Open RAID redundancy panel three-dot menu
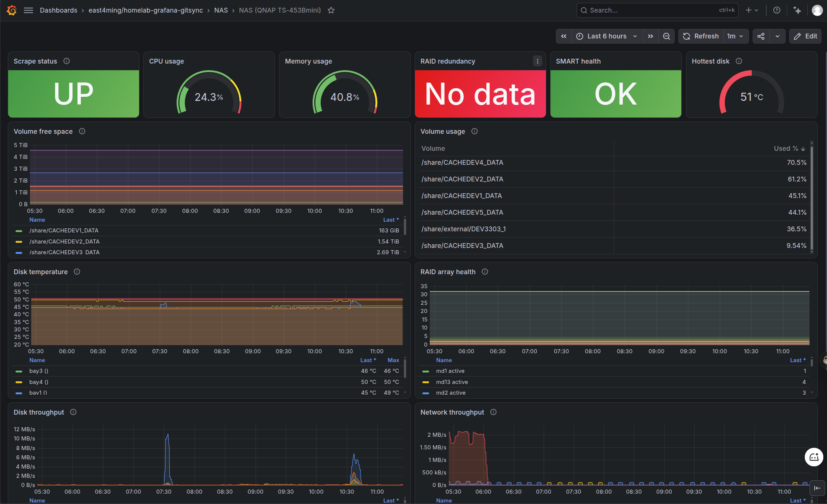This screenshot has width=827, height=504. click(x=538, y=61)
